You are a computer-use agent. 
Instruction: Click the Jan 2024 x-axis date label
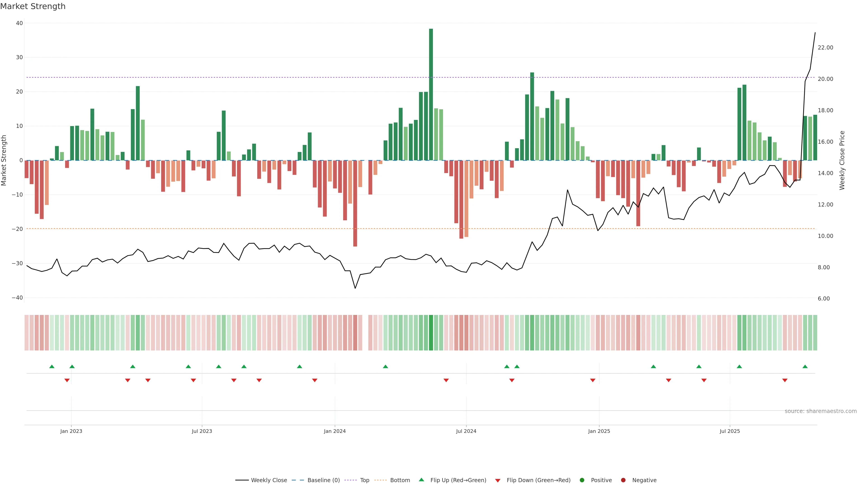click(x=335, y=431)
